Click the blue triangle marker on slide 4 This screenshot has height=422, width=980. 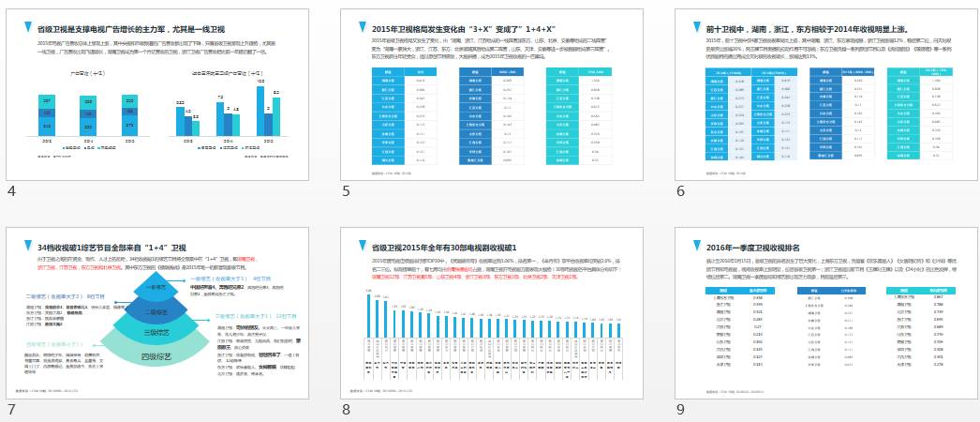coord(28,28)
